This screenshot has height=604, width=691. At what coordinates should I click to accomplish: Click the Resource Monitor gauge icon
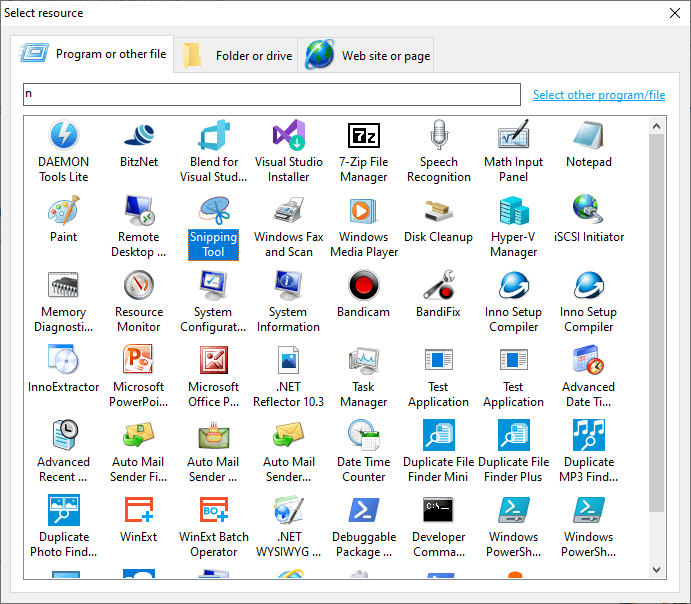(x=139, y=285)
